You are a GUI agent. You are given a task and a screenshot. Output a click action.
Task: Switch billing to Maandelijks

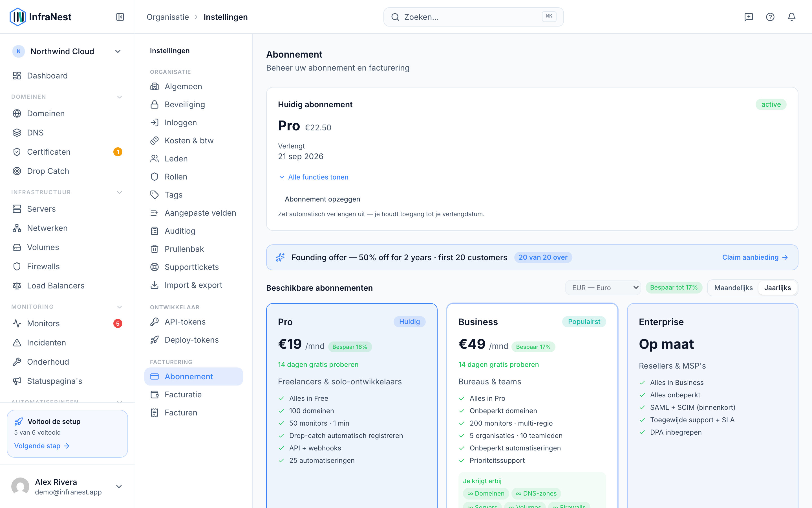coord(733,288)
